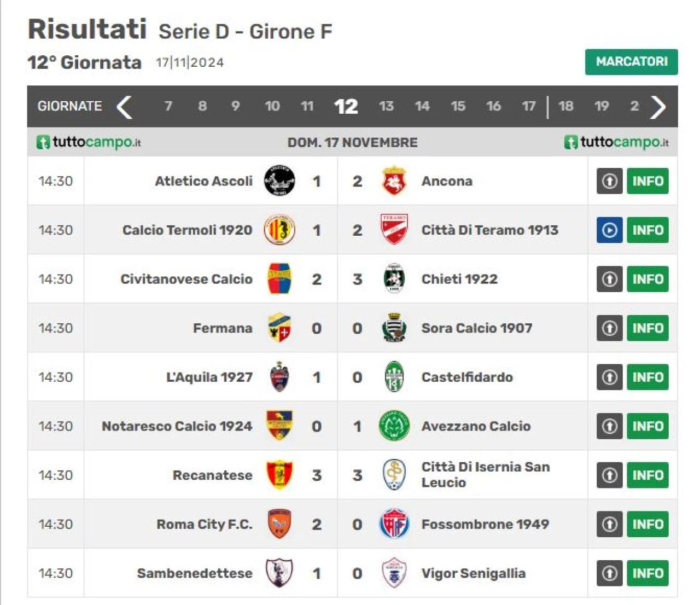Go to previous giornate with left chevron
Image resolution: width=700 pixels, height=605 pixels.
pos(125,107)
